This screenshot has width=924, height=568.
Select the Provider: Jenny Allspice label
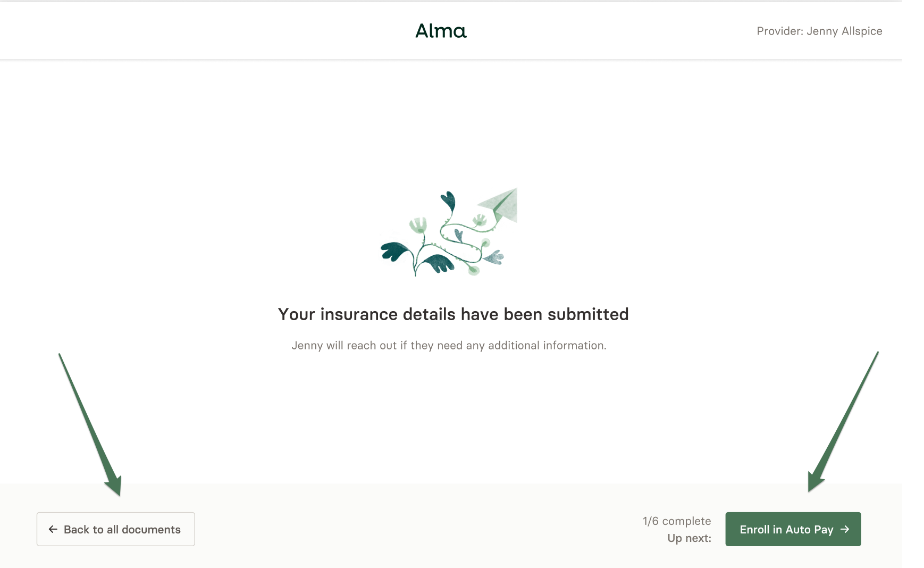point(819,31)
